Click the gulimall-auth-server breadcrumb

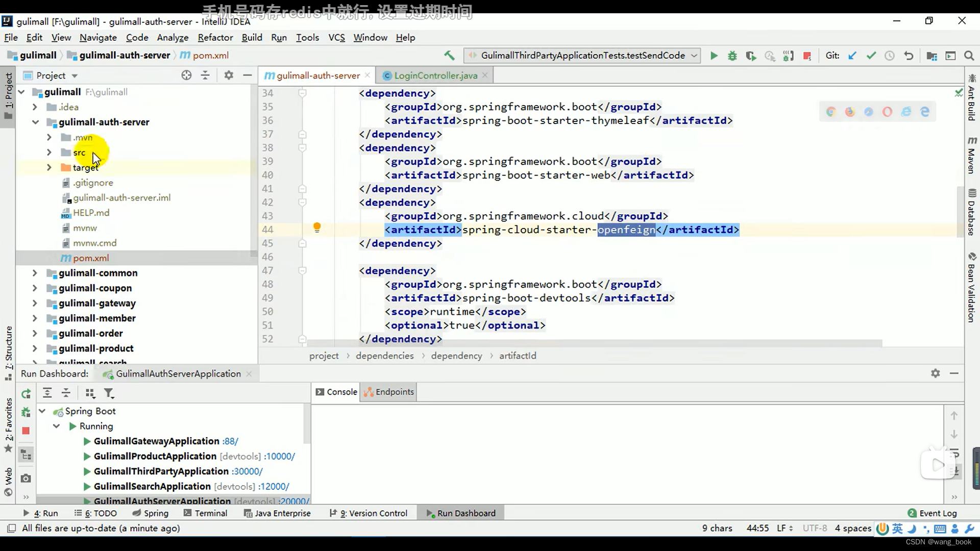(119, 56)
